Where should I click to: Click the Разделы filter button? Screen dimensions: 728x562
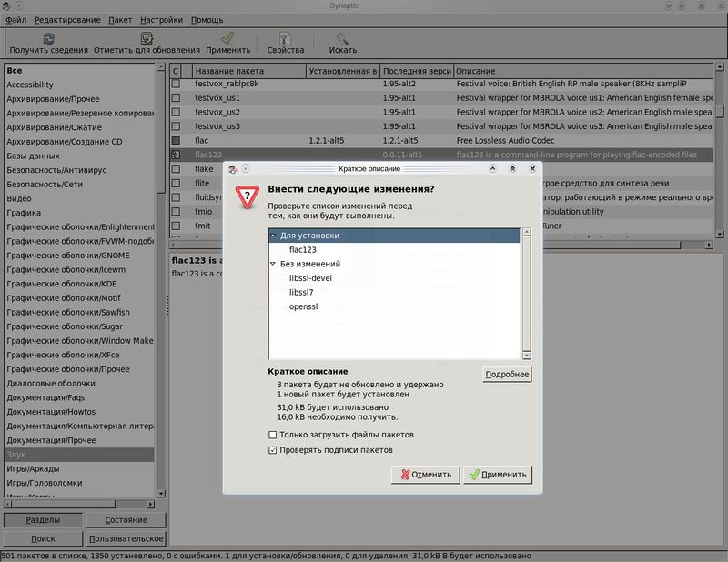(43, 520)
